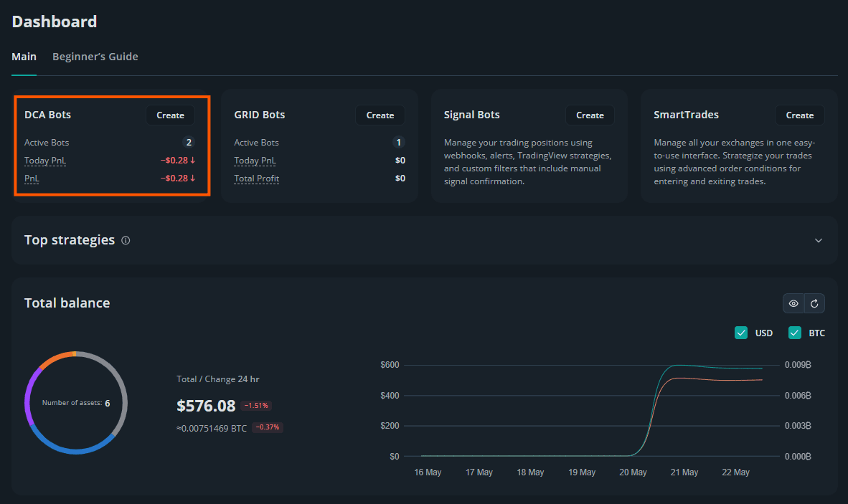Create a new SmartTrade
Viewport: 848px width, 504px height.
800,115
